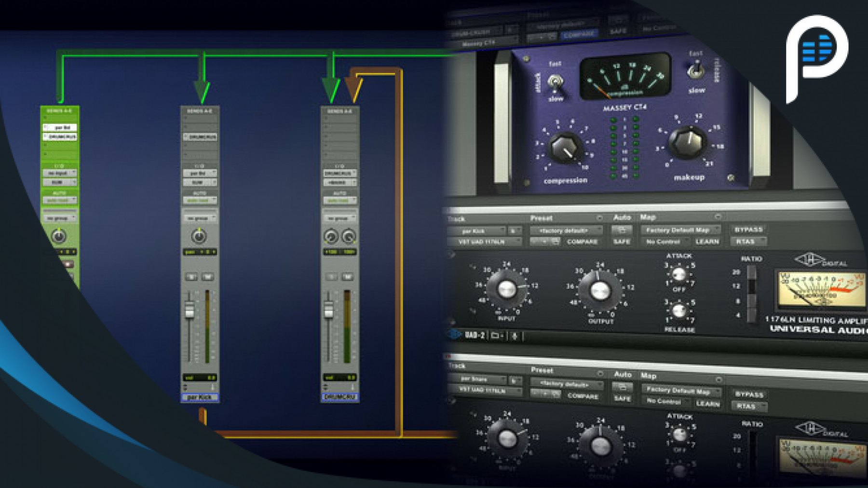Select ratio 8 button on per Kick 1176LN
The height and width of the screenshot is (488, 868).
[x=751, y=301]
